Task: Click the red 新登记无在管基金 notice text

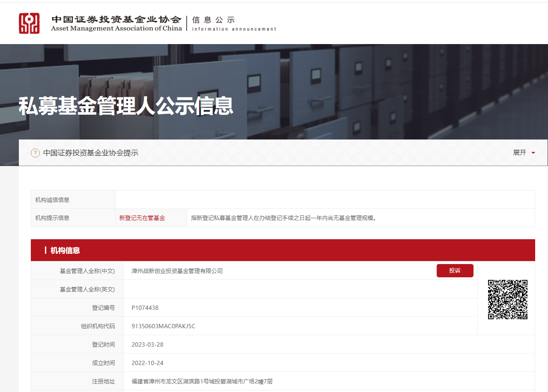Action: 142,218
